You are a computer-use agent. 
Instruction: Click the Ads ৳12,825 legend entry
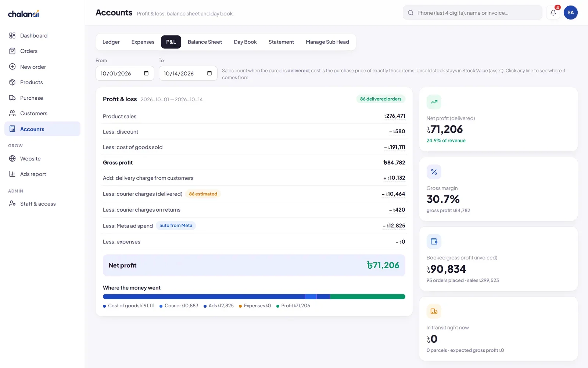(x=219, y=306)
